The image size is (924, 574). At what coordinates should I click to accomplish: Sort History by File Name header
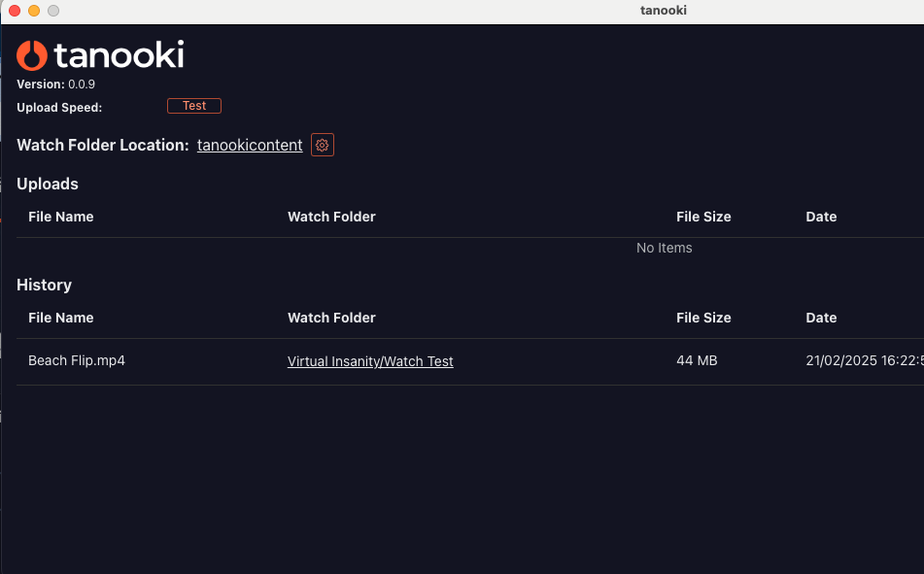click(x=61, y=318)
